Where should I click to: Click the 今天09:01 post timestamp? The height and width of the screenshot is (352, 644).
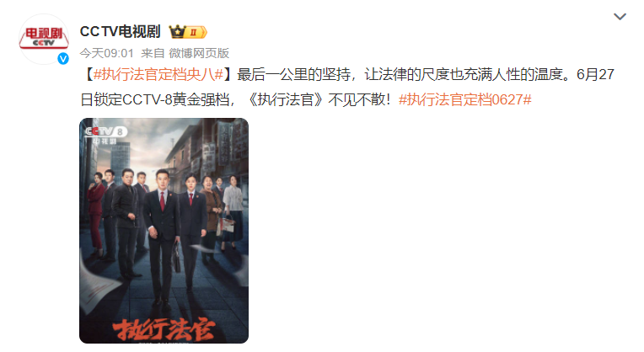click(107, 53)
